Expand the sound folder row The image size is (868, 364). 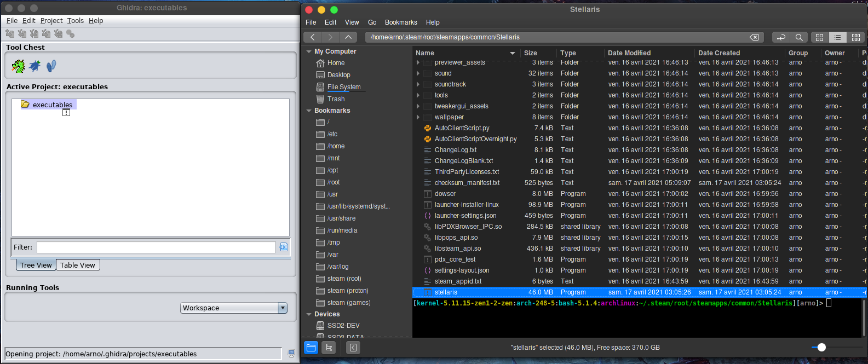[418, 73]
